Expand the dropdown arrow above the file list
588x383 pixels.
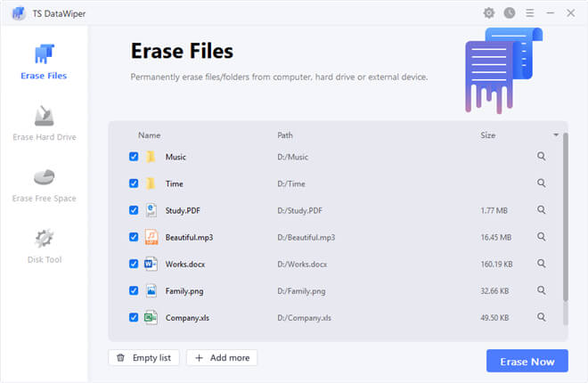point(556,135)
